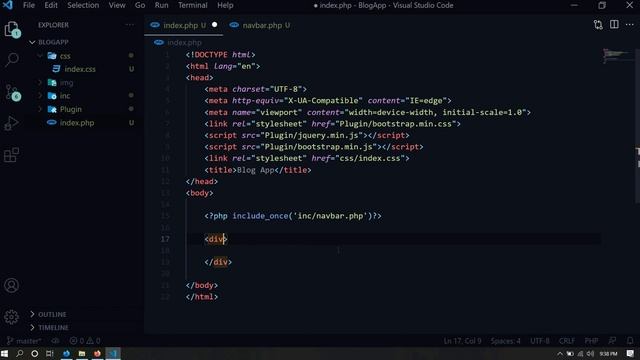Viewport: 640px width, 360px height.
Task: Click the VS Code logo app menu
Action: point(7,5)
